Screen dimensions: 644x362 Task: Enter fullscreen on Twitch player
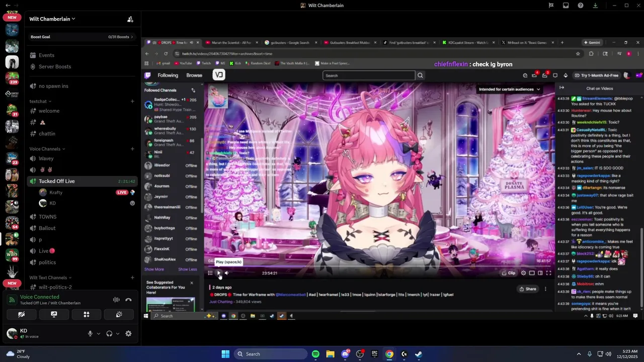(548, 273)
